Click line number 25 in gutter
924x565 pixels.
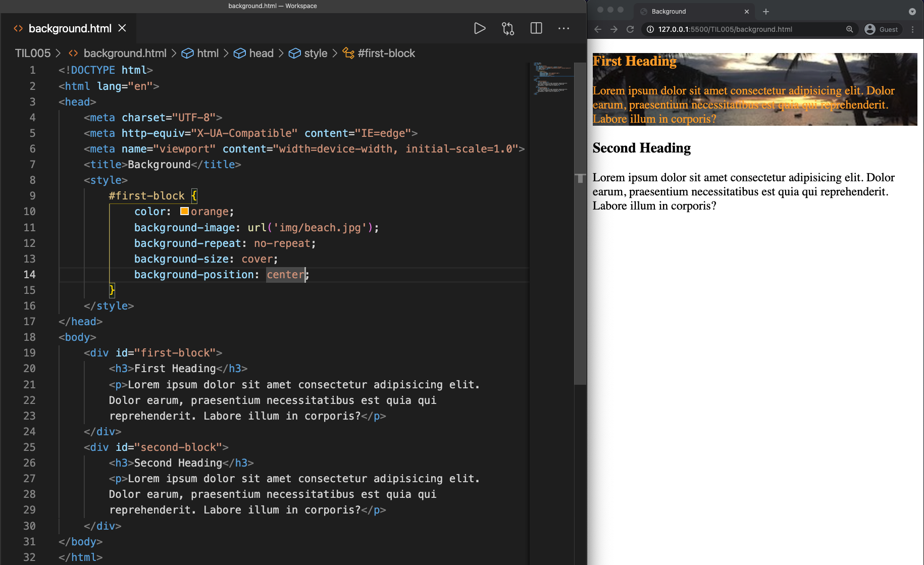(30, 447)
